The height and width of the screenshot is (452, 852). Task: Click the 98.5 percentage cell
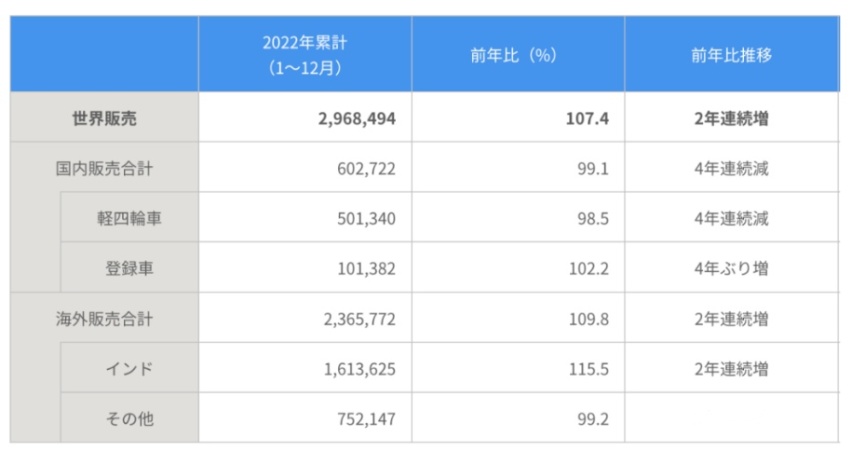[593, 218]
